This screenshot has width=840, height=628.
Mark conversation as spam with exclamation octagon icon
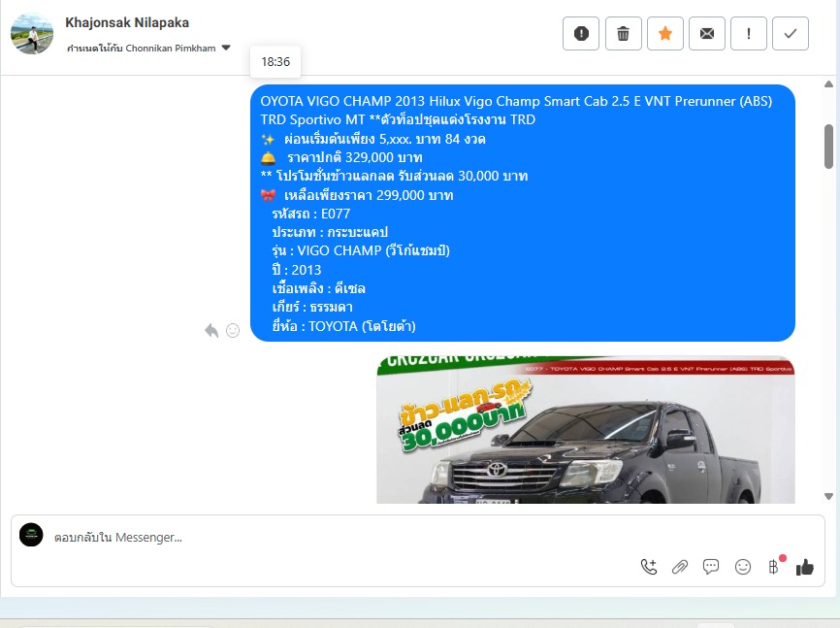pyautogui.click(x=581, y=34)
